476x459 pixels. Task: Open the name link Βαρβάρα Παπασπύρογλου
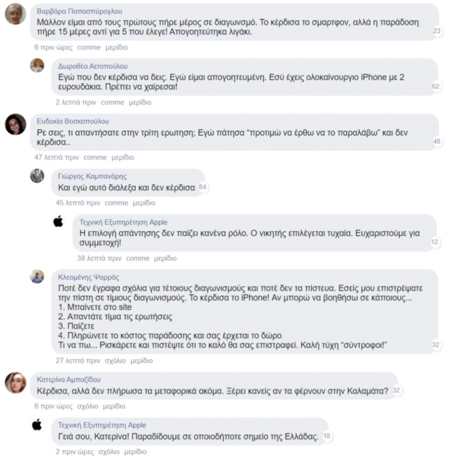[80, 11]
